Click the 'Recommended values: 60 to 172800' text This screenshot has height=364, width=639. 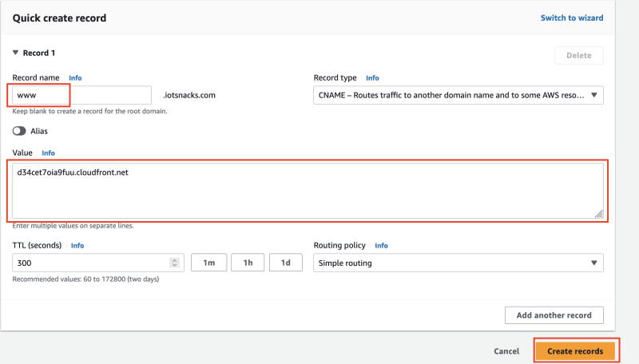85,279
